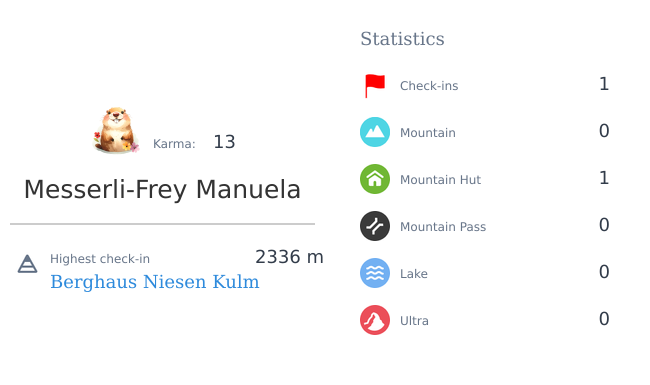Click the blue Lake waves icon

tap(375, 273)
